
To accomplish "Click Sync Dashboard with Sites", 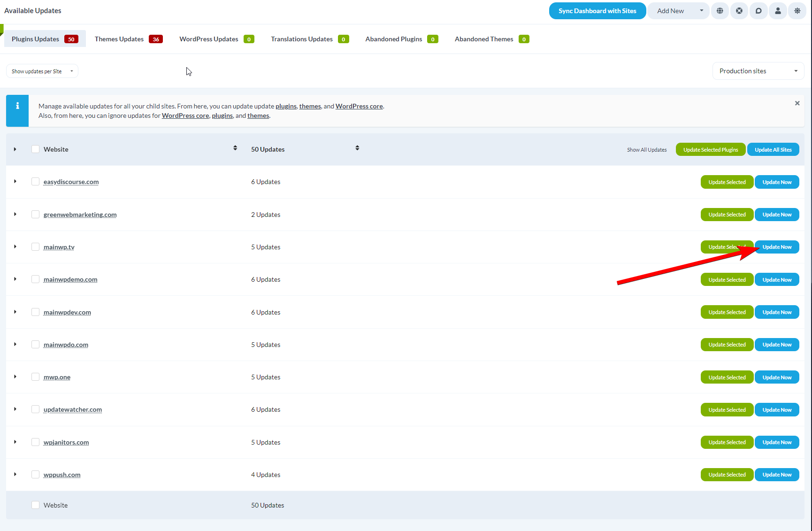I will click(597, 10).
